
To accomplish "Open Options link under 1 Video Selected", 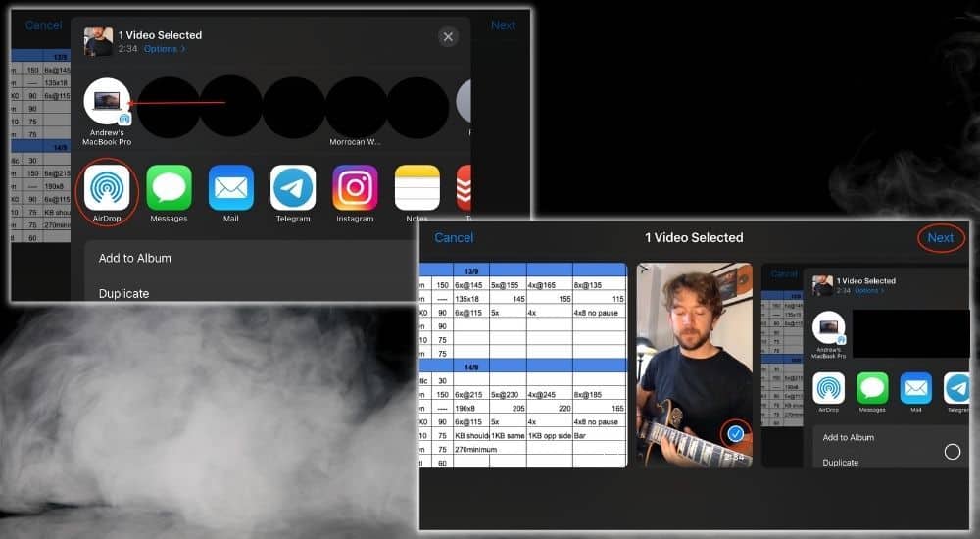I will tap(165, 49).
